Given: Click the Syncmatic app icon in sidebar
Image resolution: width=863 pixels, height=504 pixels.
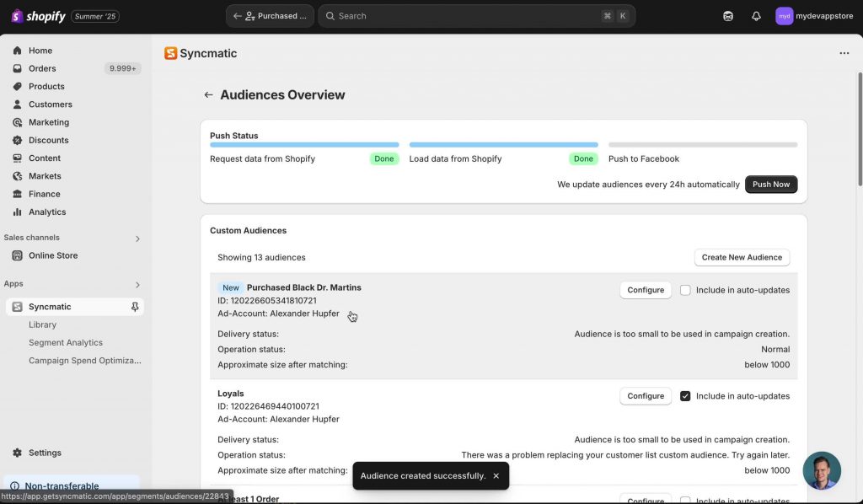Looking at the screenshot, I should click(x=17, y=307).
